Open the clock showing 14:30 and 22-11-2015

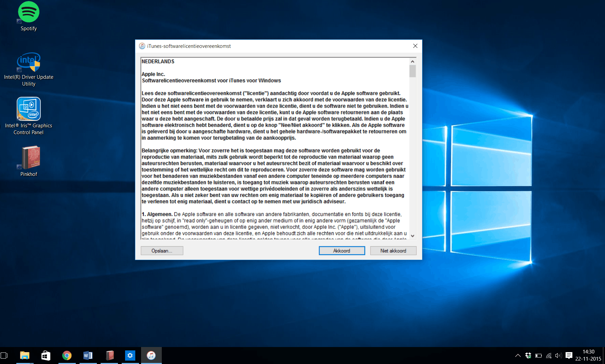pyautogui.click(x=588, y=356)
